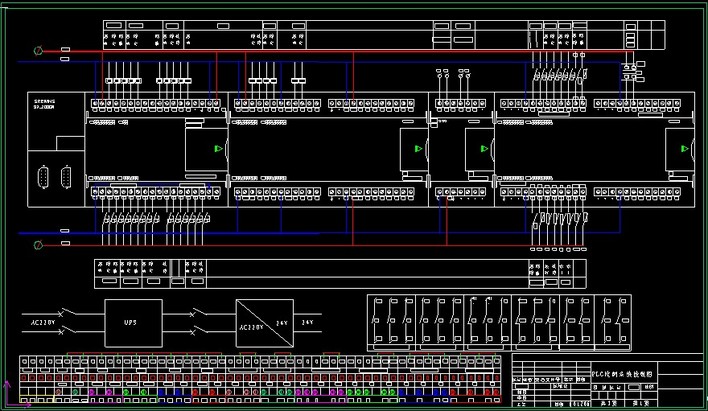
Task: Select the AC220V input label
Action: (x=39, y=322)
